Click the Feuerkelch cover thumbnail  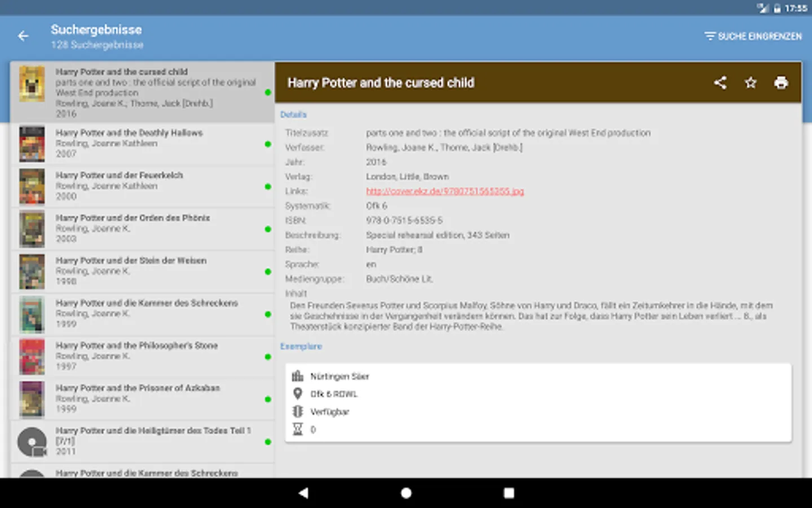click(32, 187)
